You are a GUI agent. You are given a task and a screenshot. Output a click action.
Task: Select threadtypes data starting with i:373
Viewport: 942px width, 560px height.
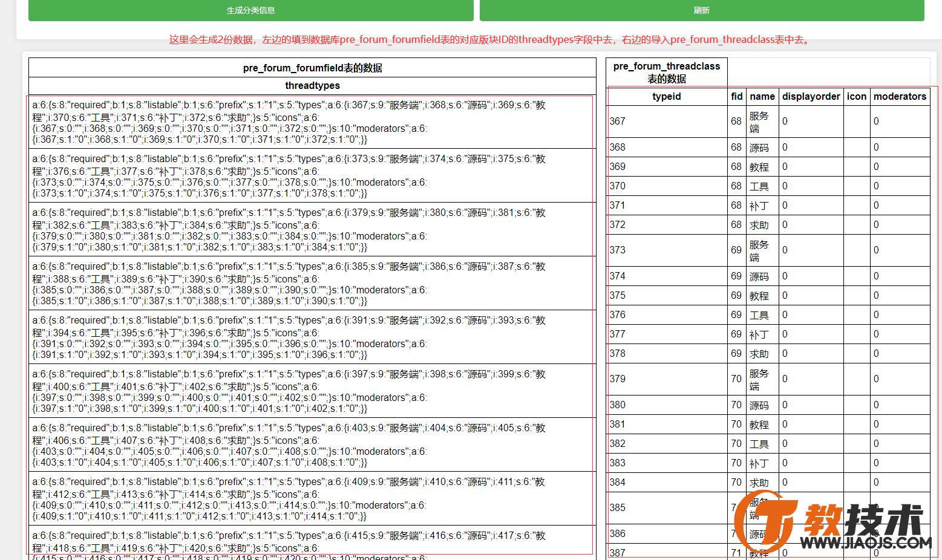(x=312, y=175)
